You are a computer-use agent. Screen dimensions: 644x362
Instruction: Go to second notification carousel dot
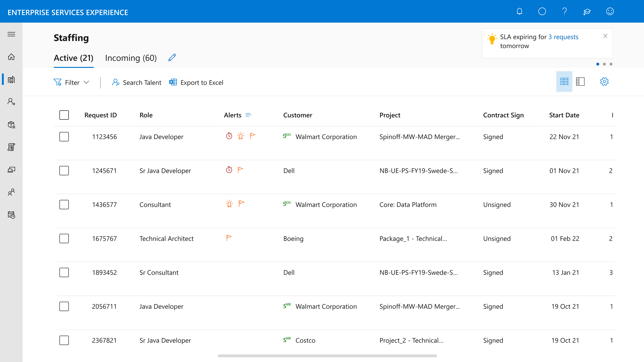pyautogui.click(x=604, y=64)
